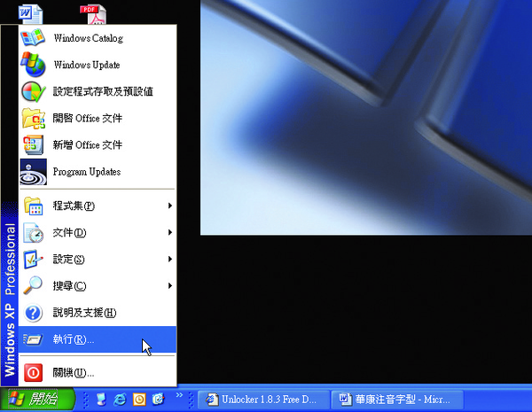This screenshot has height=412, width=532.
Task: Open 設定程式存取及預設值 entry
Action: click(x=98, y=91)
